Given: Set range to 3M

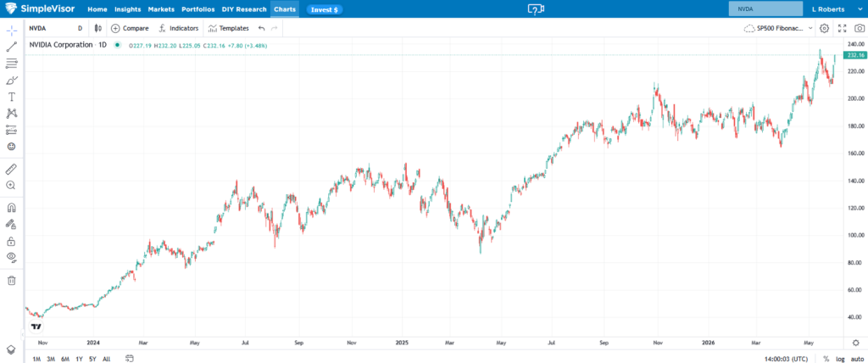Looking at the screenshot, I should (x=51, y=359).
